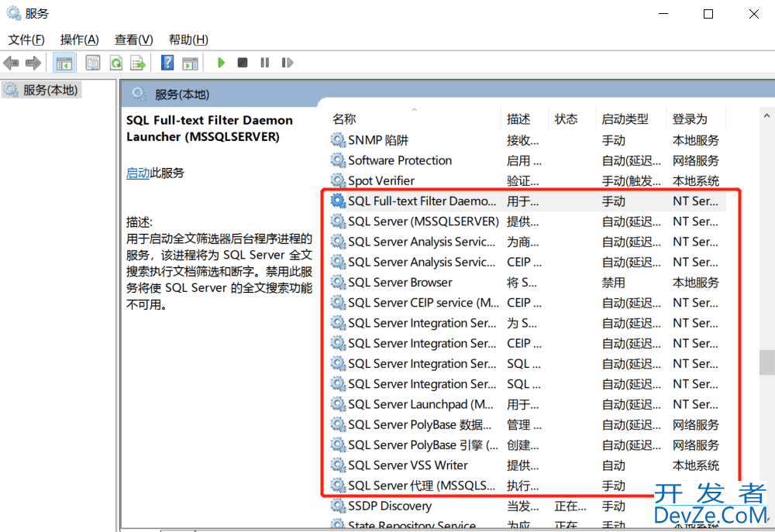Screen dimensions: 775x532
Task: Select SQL Server PolyBase 数据... name
Action: coord(419,424)
